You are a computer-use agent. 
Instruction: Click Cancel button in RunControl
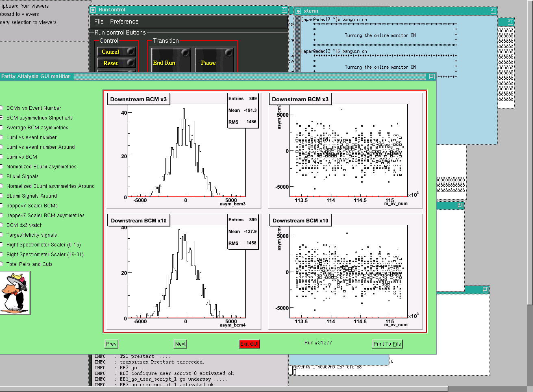coord(116,52)
